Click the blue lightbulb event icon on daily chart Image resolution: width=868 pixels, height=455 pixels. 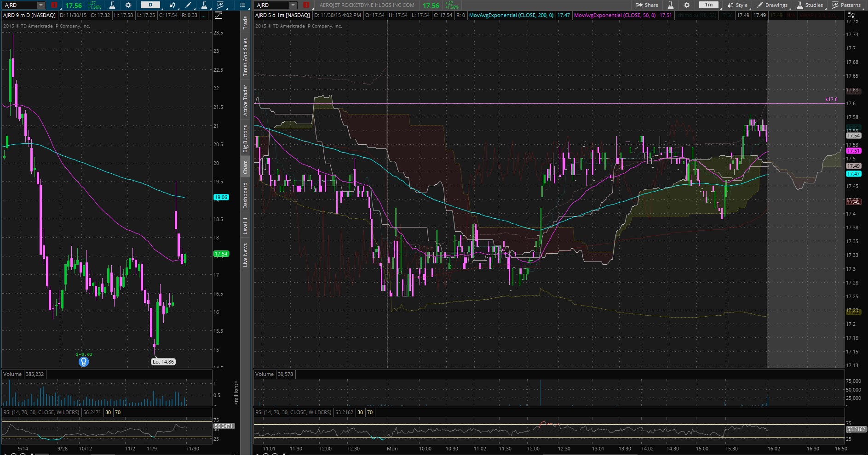83,362
